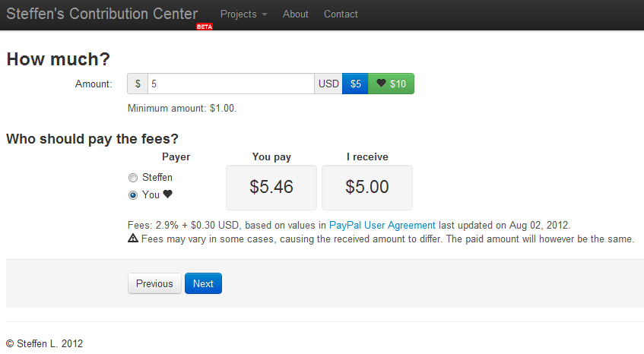Go to the About page
This screenshot has width=644, height=354.
click(296, 14)
